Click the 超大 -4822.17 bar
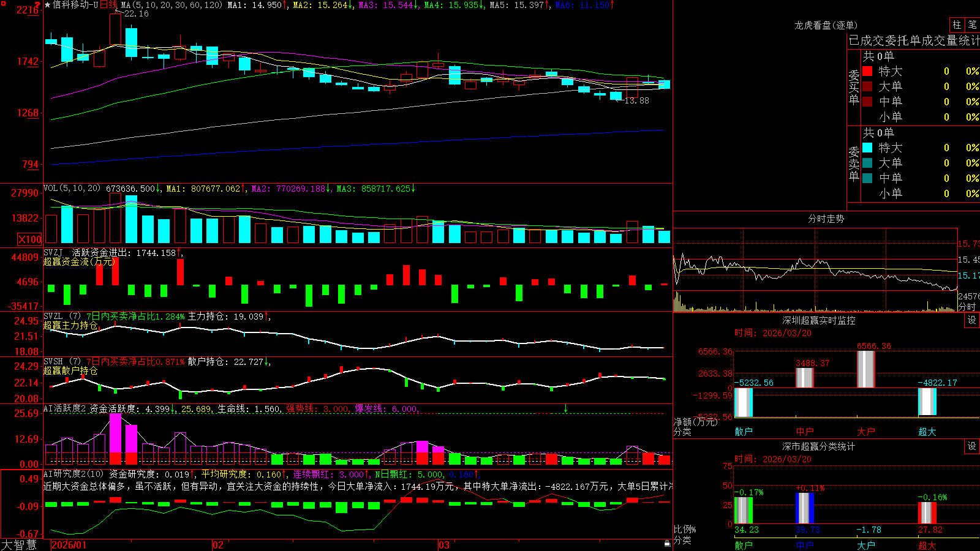Screen dimensions: 980x551 click(927, 402)
